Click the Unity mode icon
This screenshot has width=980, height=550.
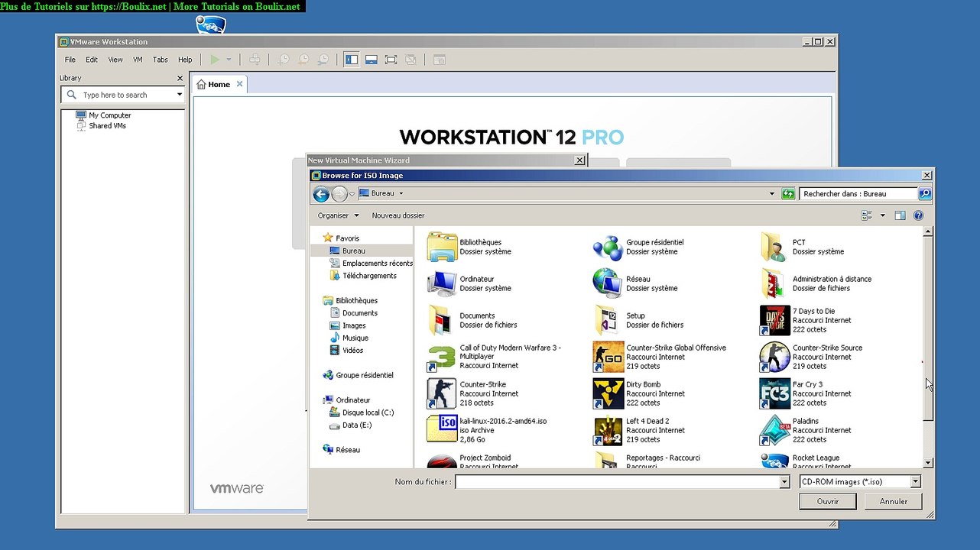tap(410, 60)
